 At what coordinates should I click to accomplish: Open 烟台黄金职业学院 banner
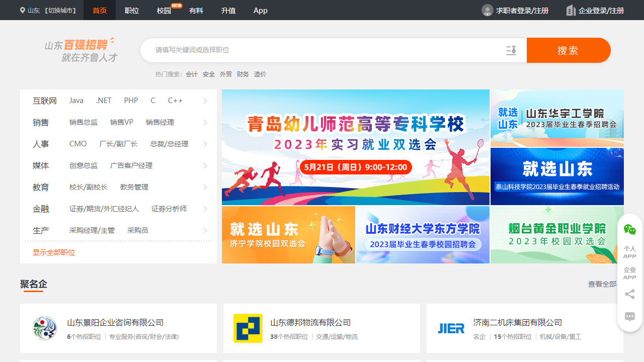pyautogui.click(x=557, y=235)
